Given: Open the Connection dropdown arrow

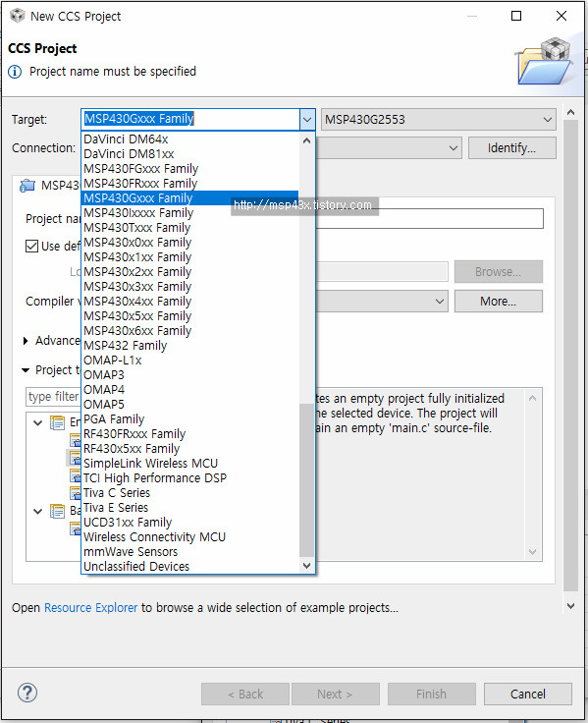Looking at the screenshot, I should [453, 148].
